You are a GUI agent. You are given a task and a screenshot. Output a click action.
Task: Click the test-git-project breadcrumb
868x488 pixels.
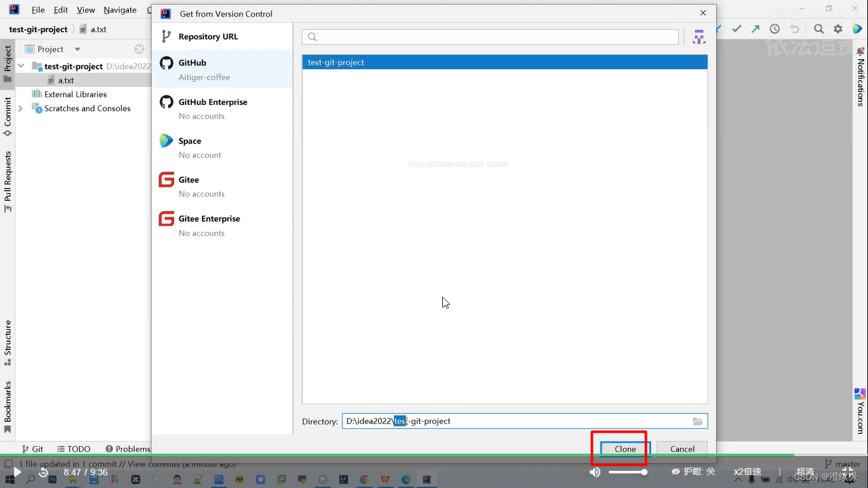(38, 29)
